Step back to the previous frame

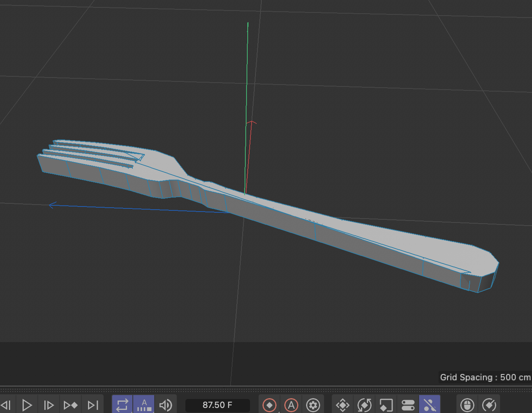(6, 405)
